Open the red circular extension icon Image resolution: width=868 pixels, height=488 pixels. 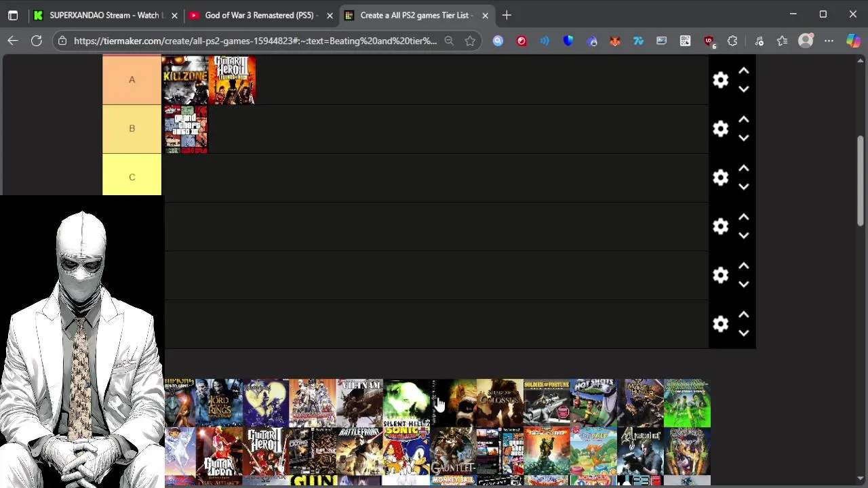click(521, 41)
